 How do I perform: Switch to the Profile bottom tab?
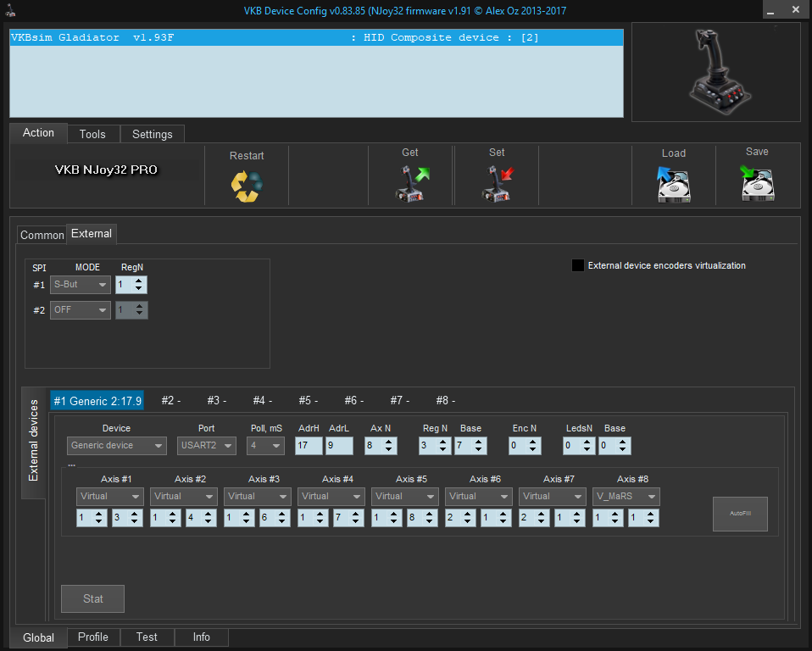click(93, 637)
